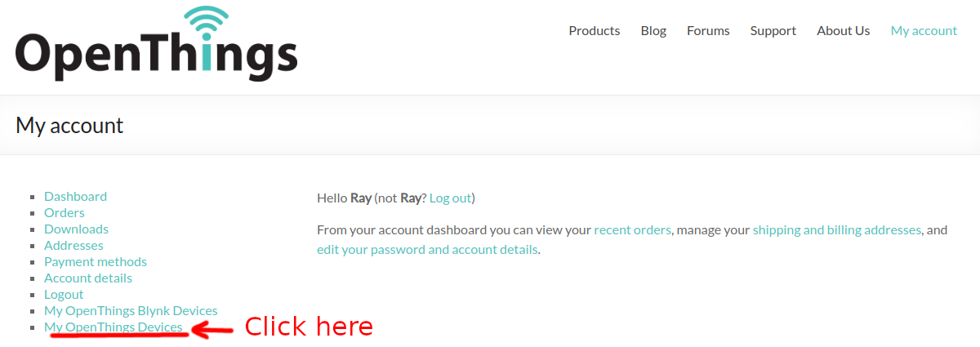
Task: Go to Addresses in the sidebar
Action: click(x=73, y=246)
